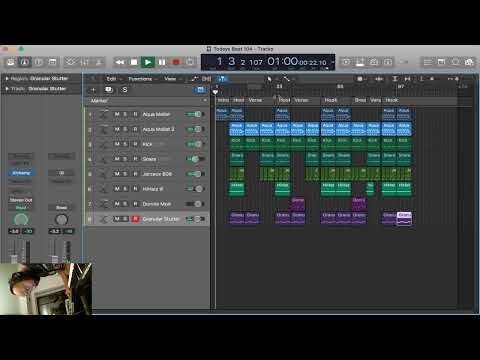Show automation button in tracks menu bar
Image resolution: width=480 pixels, height=360 pixels.
pyautogui.click(x=194, y=79)
